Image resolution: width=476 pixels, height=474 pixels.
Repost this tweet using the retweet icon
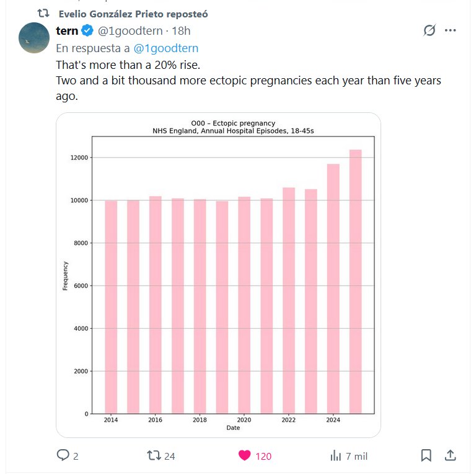pos(153,455)
